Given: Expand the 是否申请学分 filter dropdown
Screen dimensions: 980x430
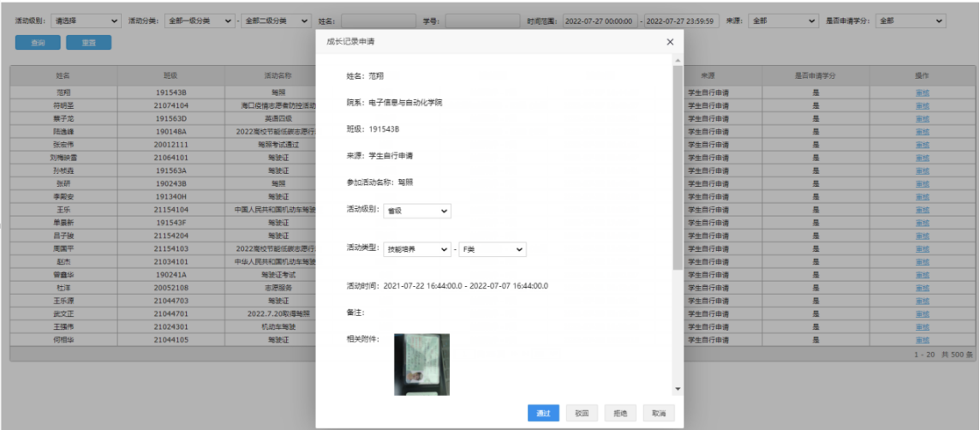Looking at the screenshot, I should pos(911,21).
